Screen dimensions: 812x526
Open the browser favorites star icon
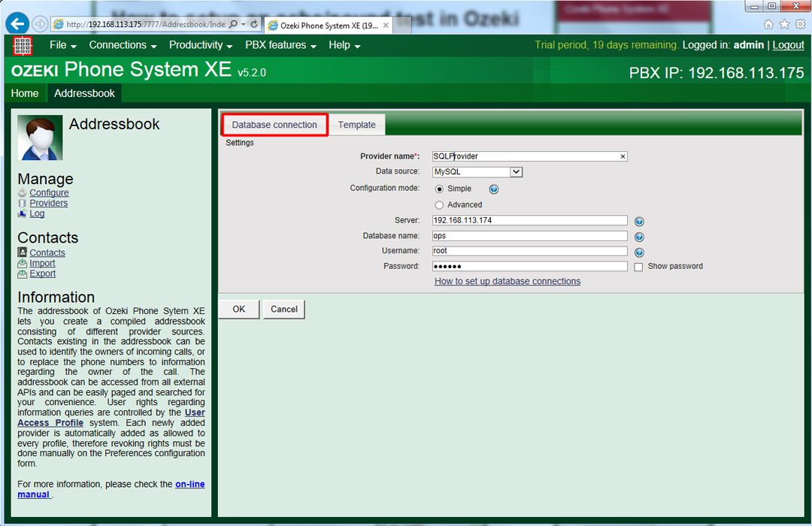point(784,24)
